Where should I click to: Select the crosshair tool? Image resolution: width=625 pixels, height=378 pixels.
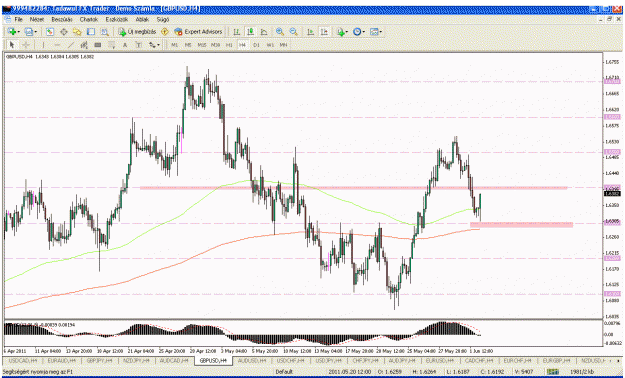26,45
